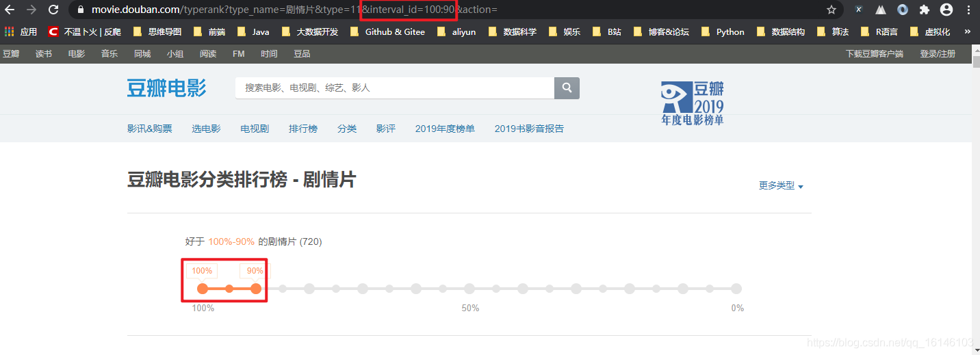The height and width of the screenshot is (355, 980).
Task: Open the aliyun bookmark folder
Action: coord(456,31)
